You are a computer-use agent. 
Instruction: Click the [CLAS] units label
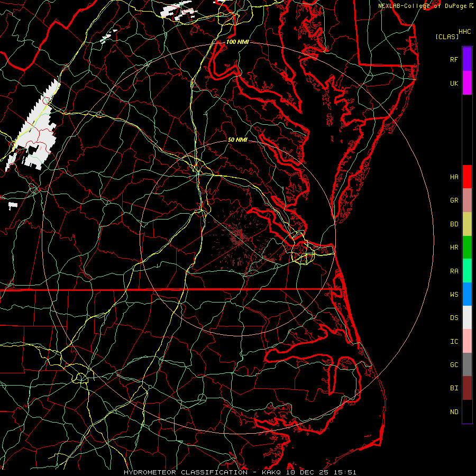[x=447, y=36]
